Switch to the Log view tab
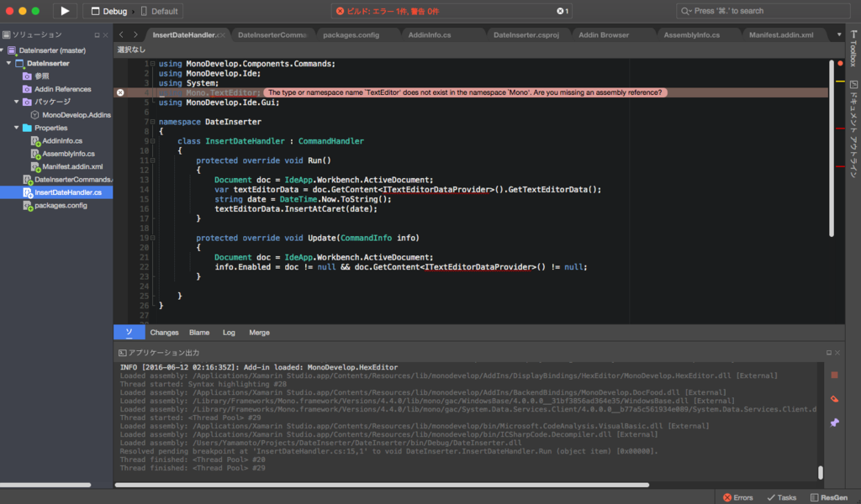Screen dimensions: 861x504 229,333
